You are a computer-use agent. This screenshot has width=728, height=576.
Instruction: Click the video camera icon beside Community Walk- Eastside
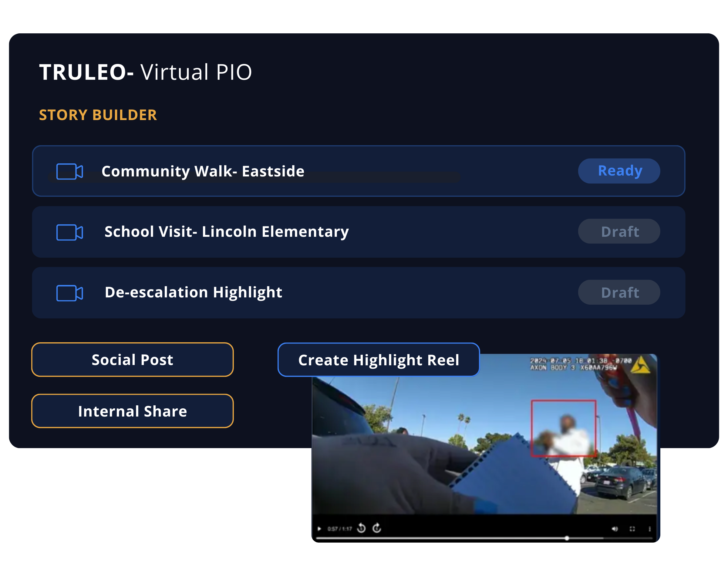[x=69, y=171]
